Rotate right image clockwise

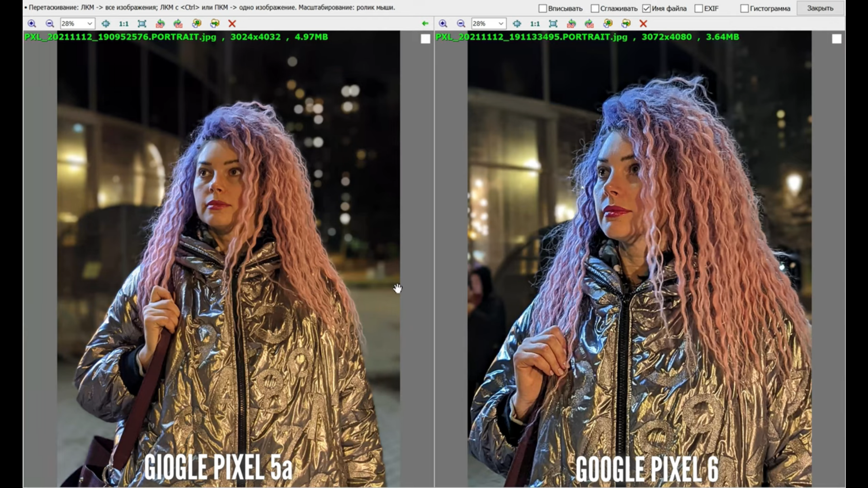590,23
